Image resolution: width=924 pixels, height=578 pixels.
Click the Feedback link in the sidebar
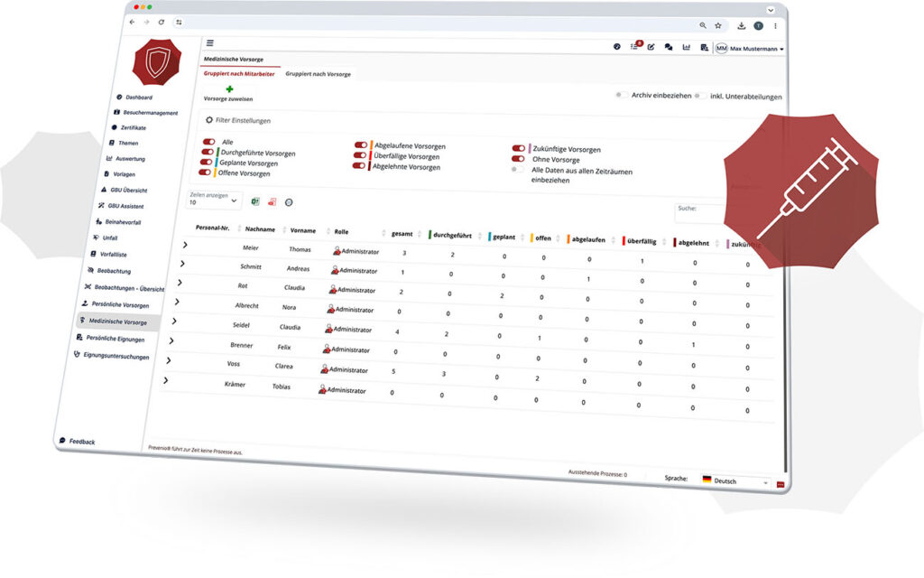[78, 441]
